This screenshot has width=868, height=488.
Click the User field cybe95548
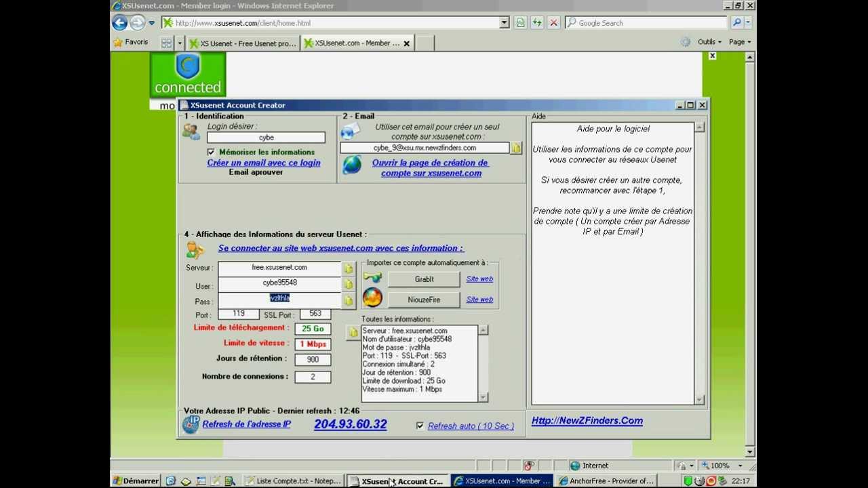pos(279,284)
